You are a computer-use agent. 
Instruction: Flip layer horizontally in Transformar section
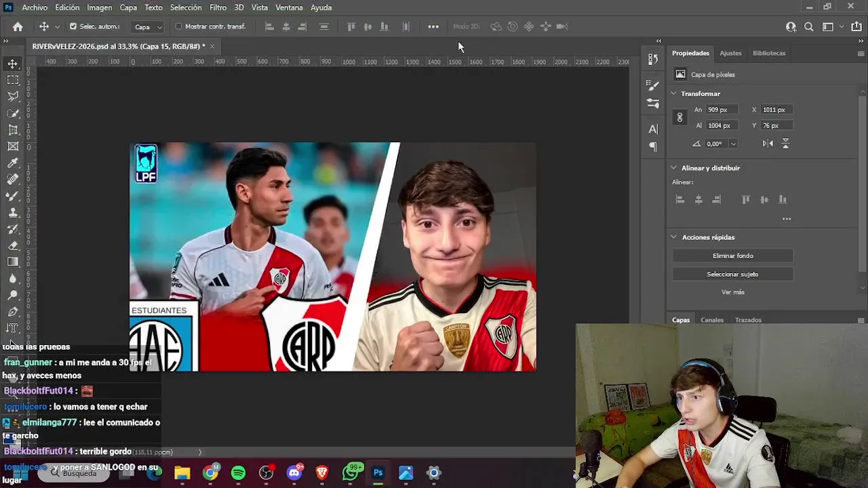[x=768, y=144]
